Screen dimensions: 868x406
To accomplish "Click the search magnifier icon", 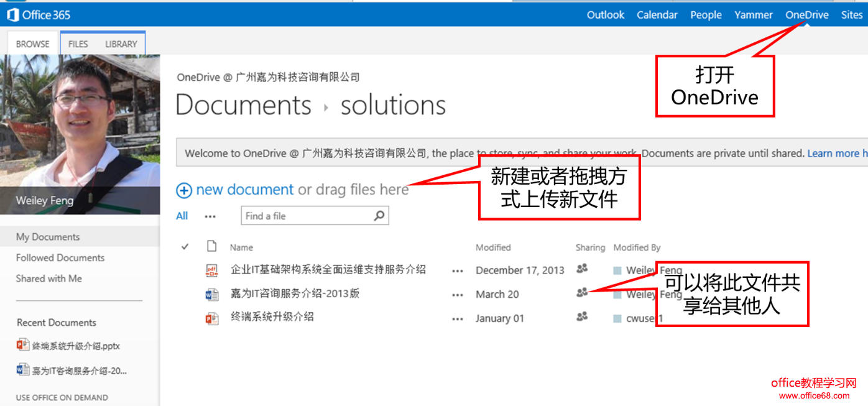I will coord(379,216).
